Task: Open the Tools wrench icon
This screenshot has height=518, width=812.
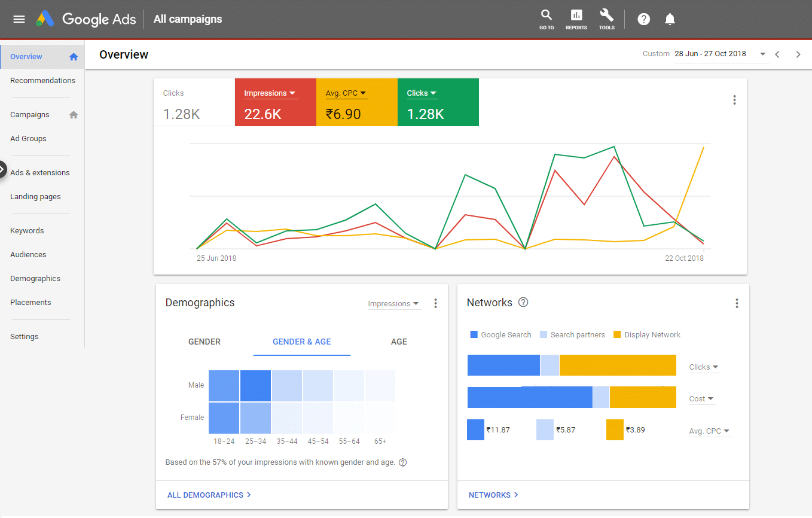Action: click(x=606, y=19)
